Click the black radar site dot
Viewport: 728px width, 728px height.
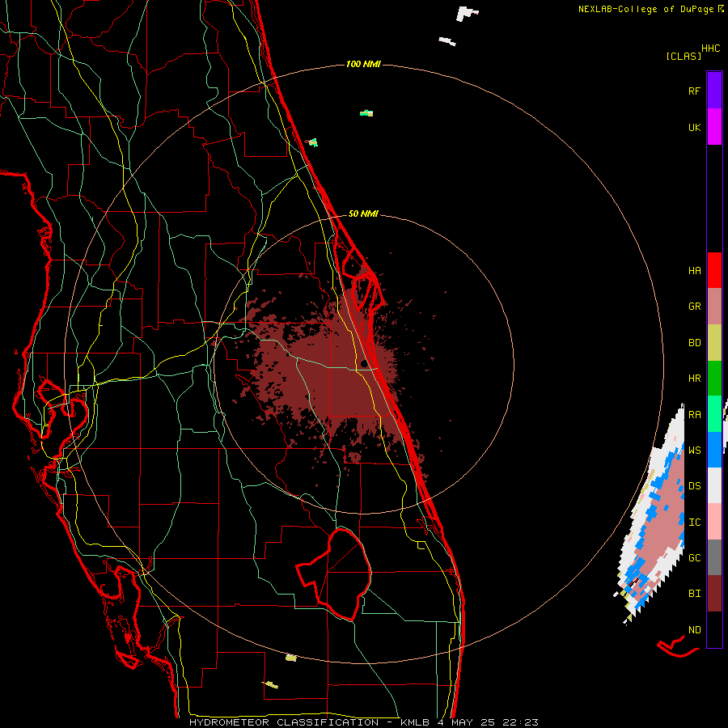click(364, 363)
